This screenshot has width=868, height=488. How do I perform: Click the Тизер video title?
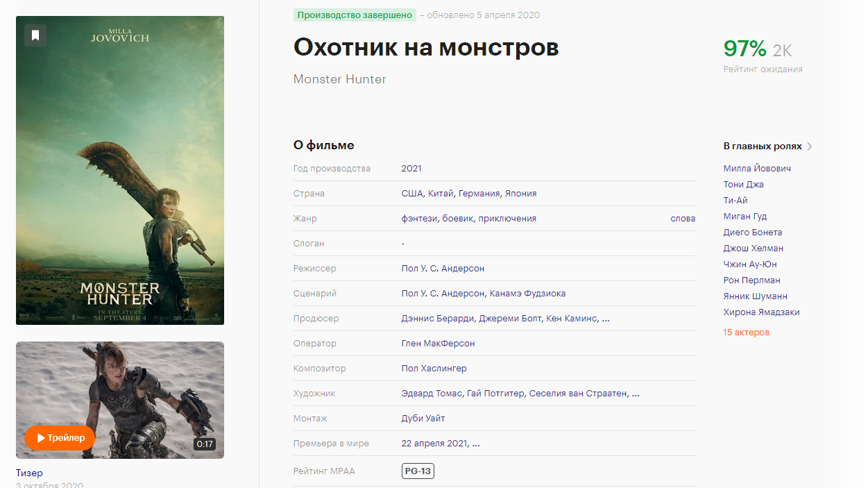click(x=29, y=473)
